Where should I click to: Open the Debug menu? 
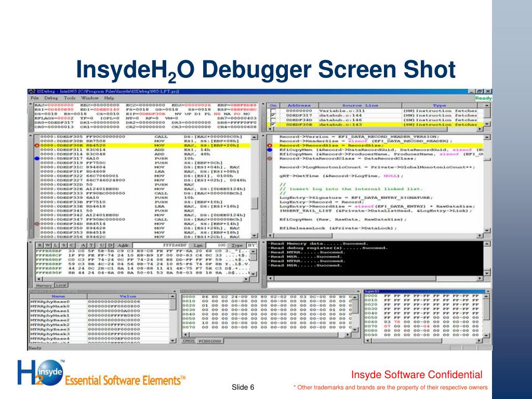point(51,98)
